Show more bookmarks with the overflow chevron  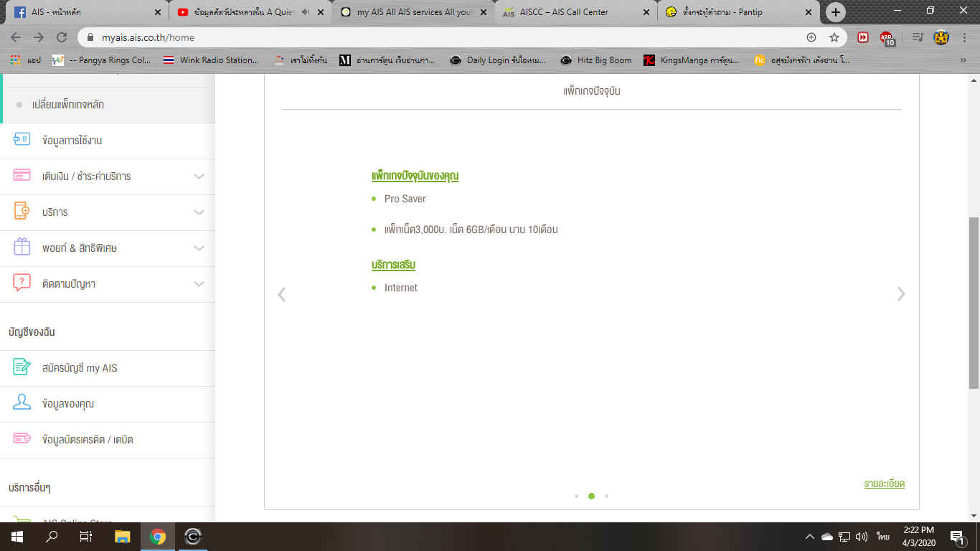963,61
